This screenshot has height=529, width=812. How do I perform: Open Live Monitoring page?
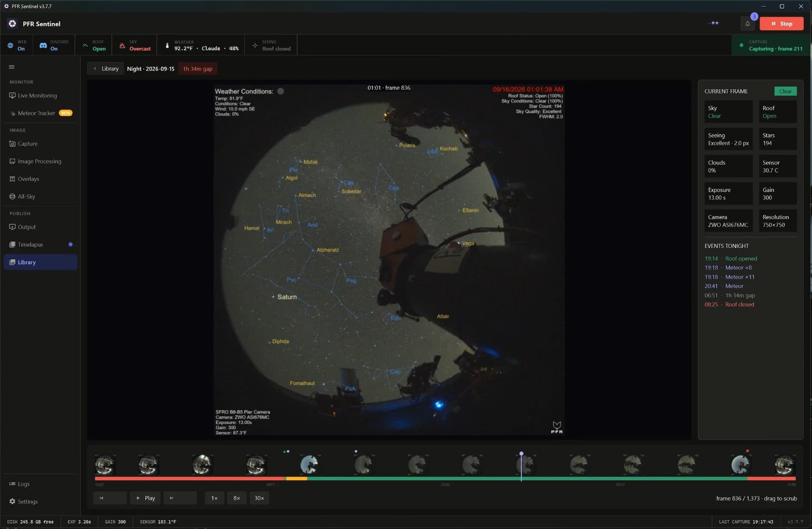(x=40, y=95)
